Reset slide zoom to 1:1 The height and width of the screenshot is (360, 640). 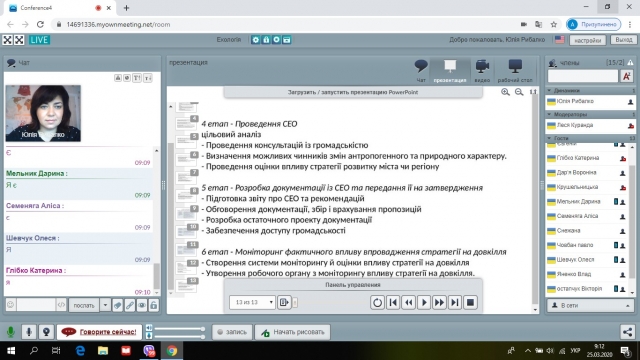pos(533,92)
